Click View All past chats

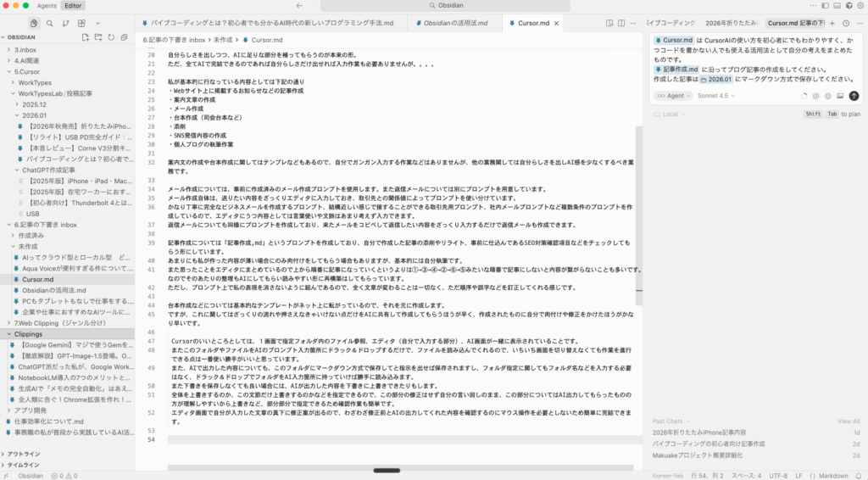[849, 421]
